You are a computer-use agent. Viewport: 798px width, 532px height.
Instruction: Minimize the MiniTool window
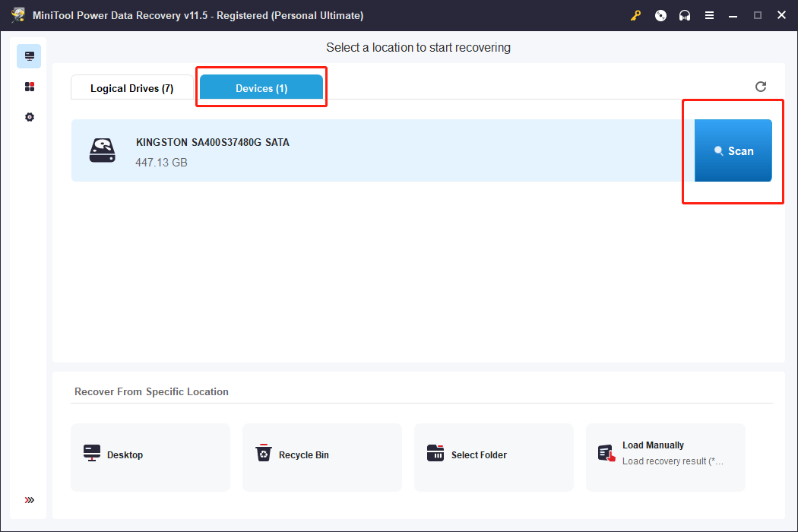[x=733, y=16]
